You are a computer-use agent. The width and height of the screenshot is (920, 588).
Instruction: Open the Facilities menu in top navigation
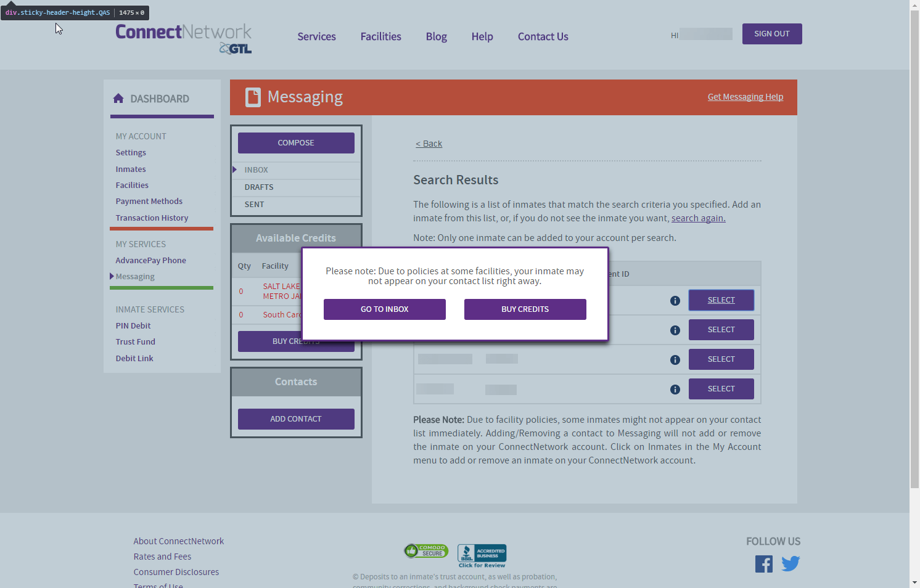click(381, 37)
